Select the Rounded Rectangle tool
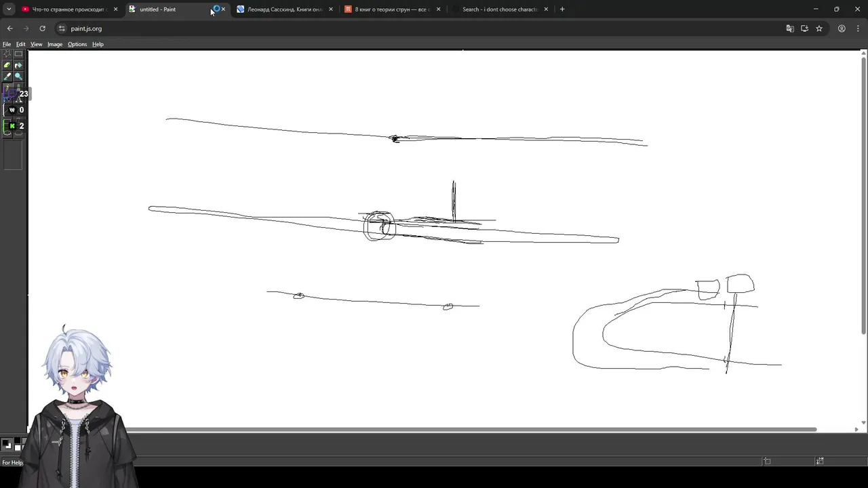 click(18, 132)
